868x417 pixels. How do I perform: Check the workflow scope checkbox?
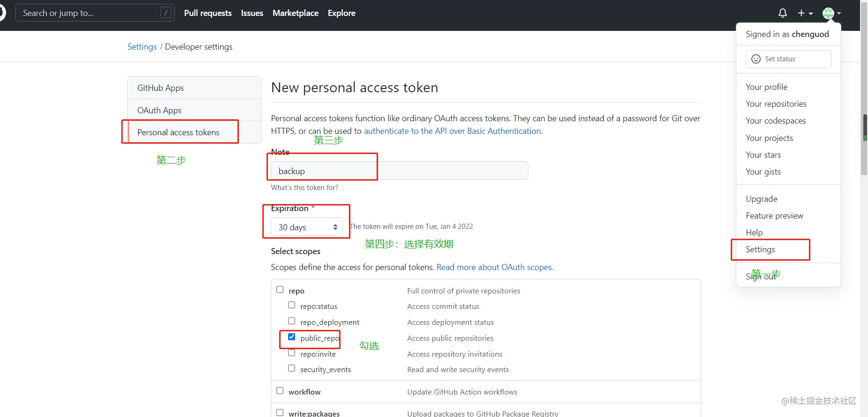click(x=280, y=391)
